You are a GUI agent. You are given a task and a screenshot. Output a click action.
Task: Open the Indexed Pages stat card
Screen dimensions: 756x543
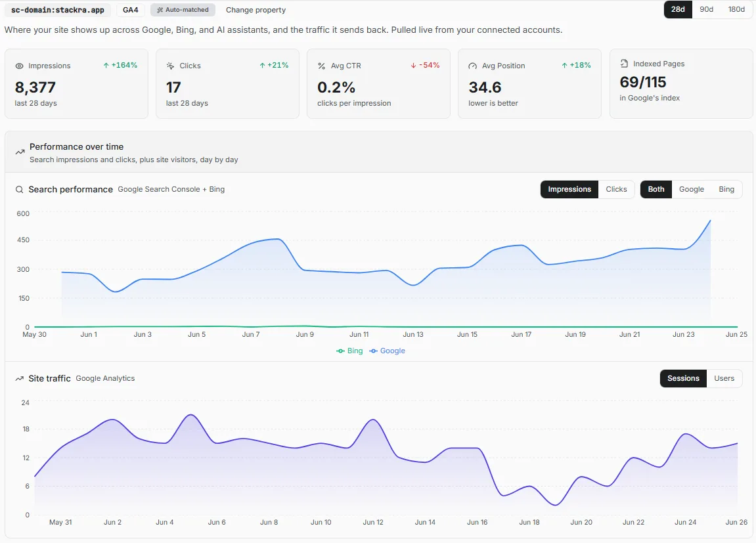click(680, 84)
